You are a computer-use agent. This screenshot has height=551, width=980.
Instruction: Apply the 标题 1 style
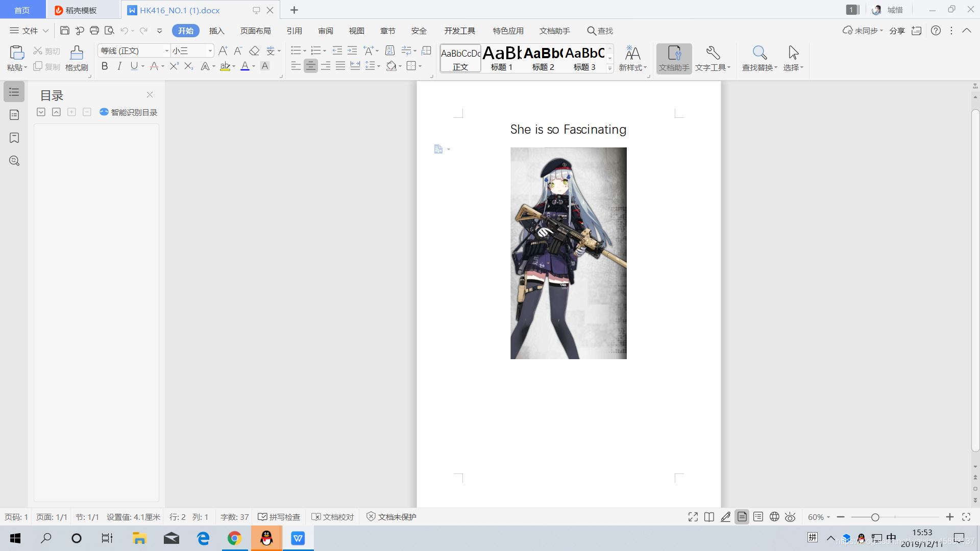coord(501,58)
